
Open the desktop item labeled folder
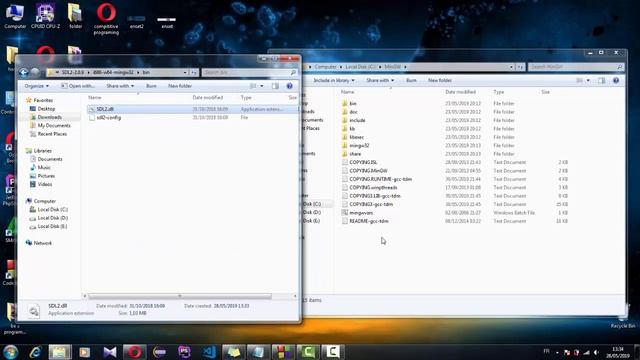click(x=76, y=16)
